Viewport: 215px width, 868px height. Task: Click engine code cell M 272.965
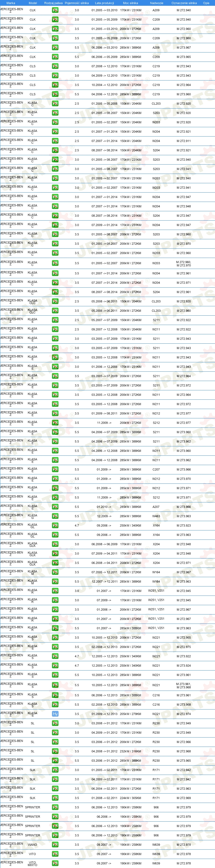pos(184,638)
